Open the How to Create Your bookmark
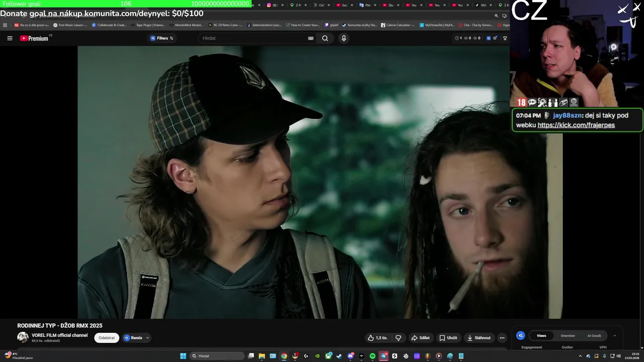This screenshot has width=644, height=362. [302, 25]
